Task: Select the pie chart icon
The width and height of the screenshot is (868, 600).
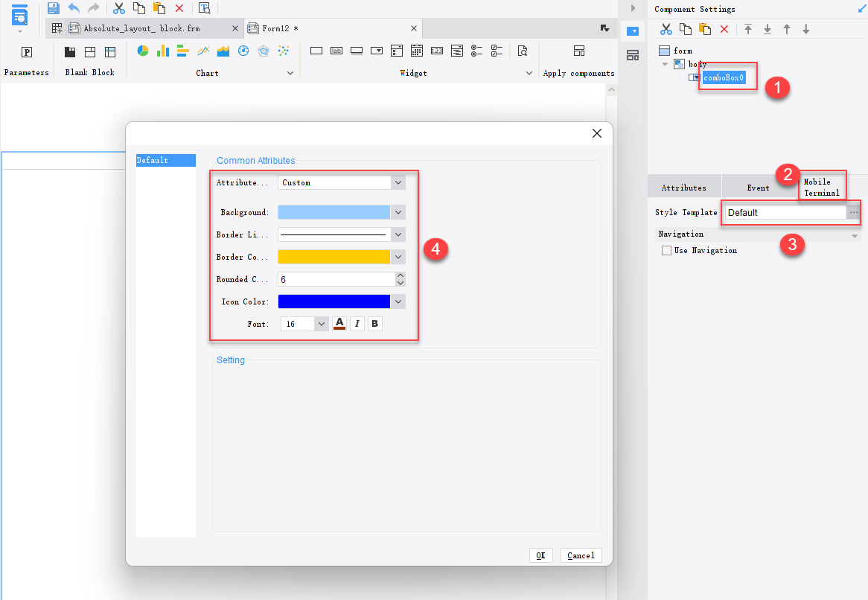Action: pos(143,51)
